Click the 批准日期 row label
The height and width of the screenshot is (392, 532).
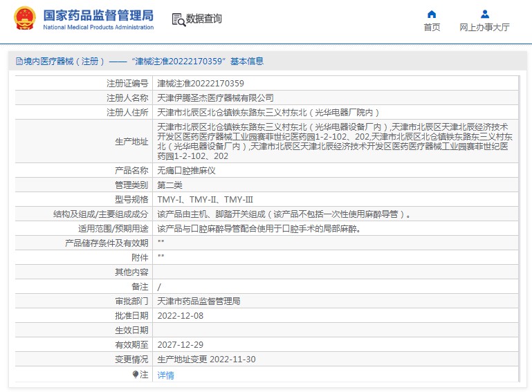(131, 316)
